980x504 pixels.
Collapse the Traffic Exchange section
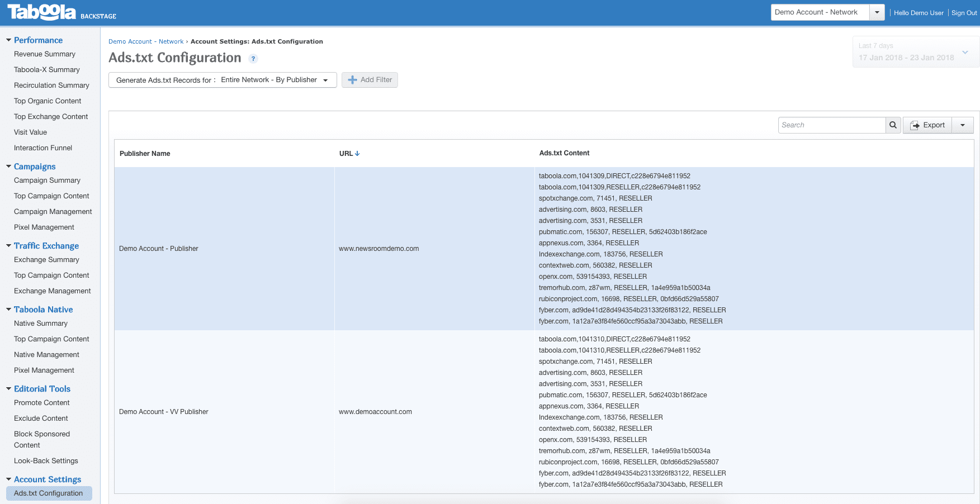coord(8,246)
